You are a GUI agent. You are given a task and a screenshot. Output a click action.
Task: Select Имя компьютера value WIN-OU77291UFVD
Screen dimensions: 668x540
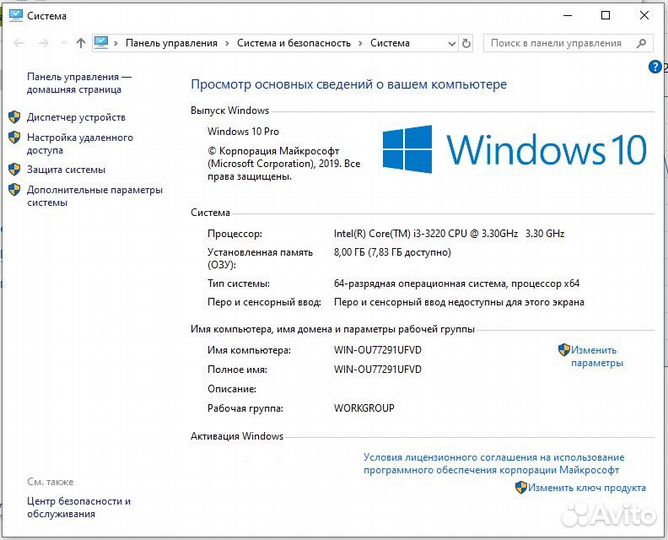(378, 350)
